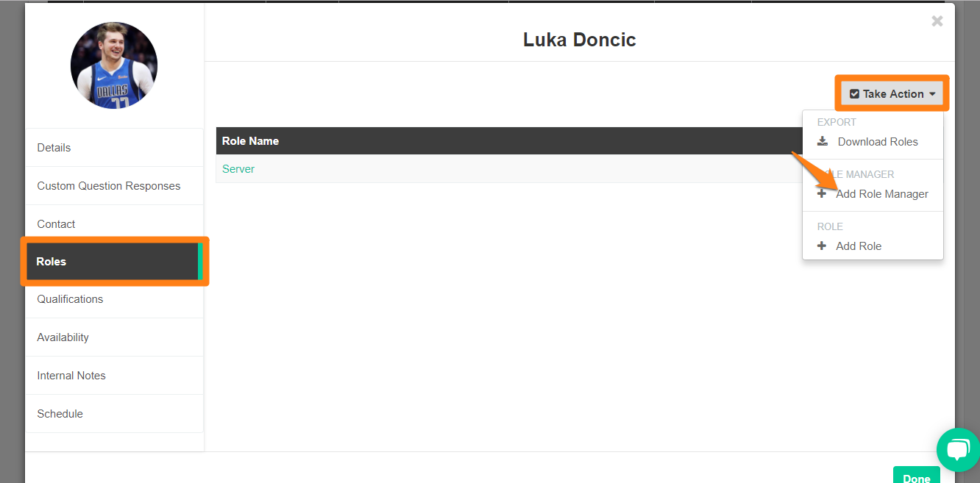
Task: Click the plus icon beside Add Role Manager
Action: pos(822,193)
